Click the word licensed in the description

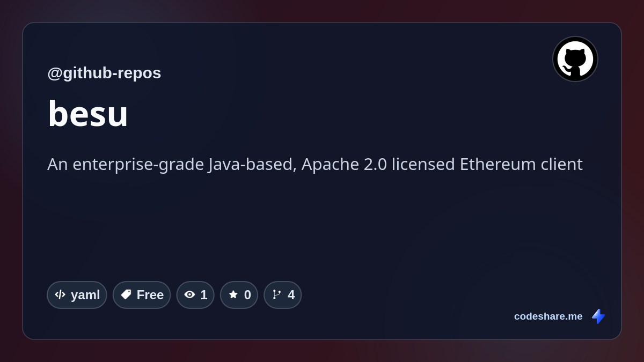tap(423, 164)
